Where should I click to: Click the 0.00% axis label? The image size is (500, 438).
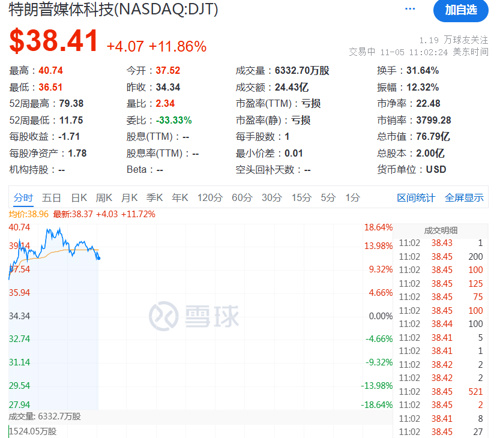pos(381,316)
